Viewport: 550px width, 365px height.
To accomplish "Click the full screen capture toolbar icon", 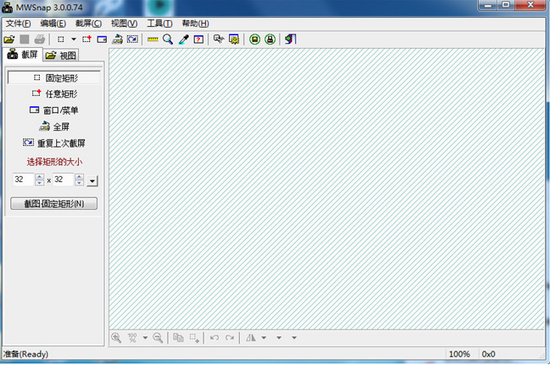I will (117, 39).
